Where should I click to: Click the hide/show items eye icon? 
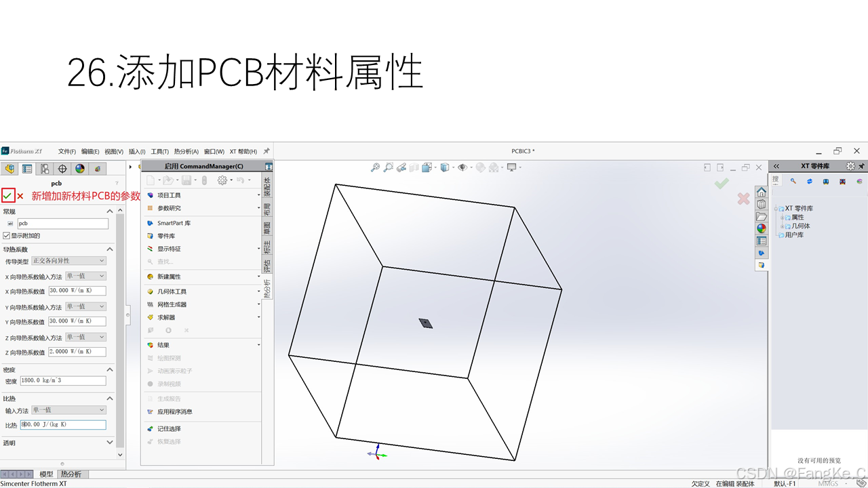point(463,167)
